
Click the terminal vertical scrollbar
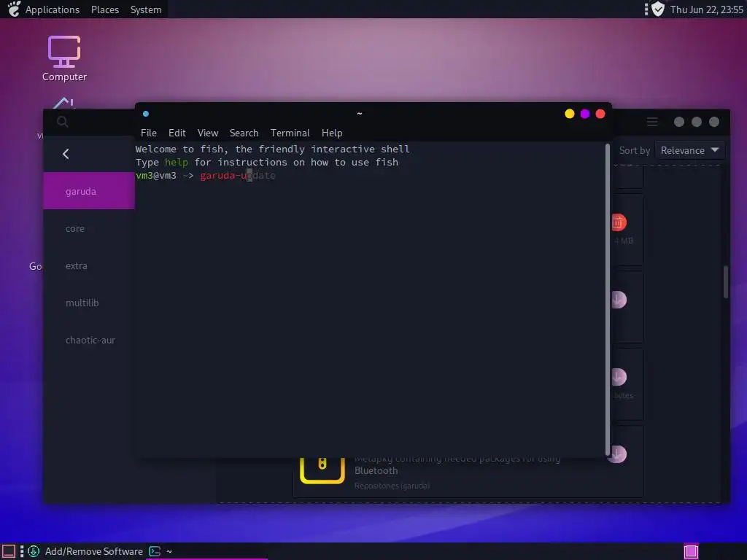pos(608,300)
